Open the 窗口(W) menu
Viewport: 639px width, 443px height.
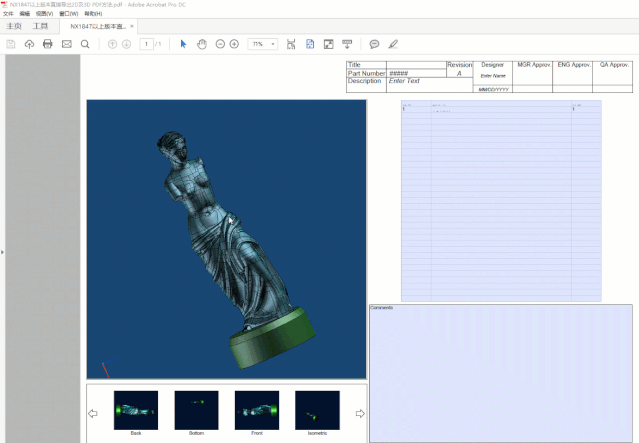tap(68, 13)
